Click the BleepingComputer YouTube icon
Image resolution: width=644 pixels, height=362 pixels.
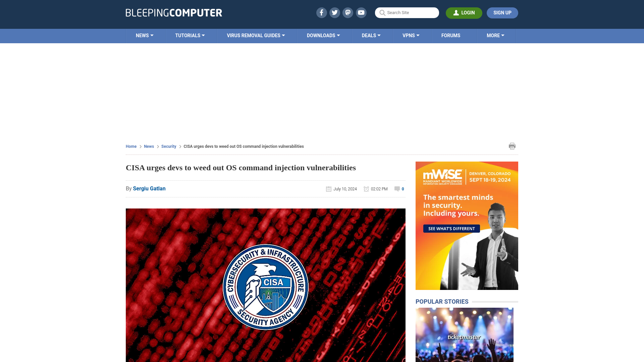(361, 12)
